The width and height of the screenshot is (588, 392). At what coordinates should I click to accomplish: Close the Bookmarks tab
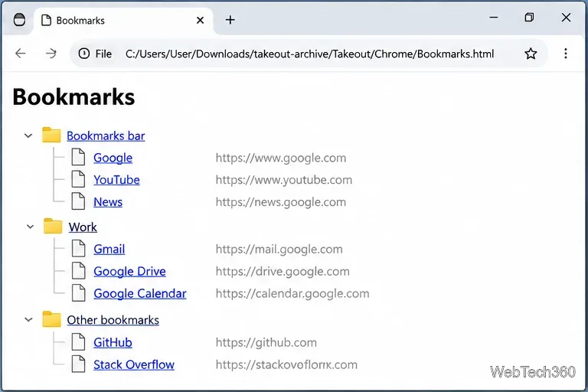[201, 20]
